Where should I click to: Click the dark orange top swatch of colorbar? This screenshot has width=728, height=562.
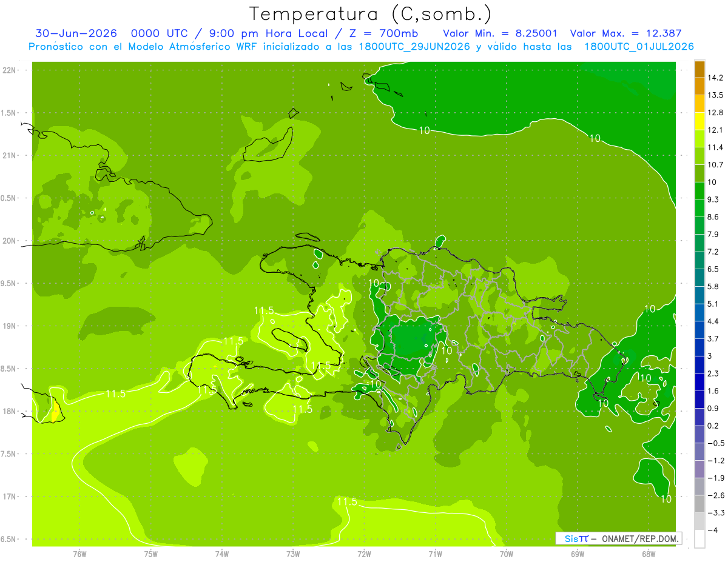tap(699, 70)
